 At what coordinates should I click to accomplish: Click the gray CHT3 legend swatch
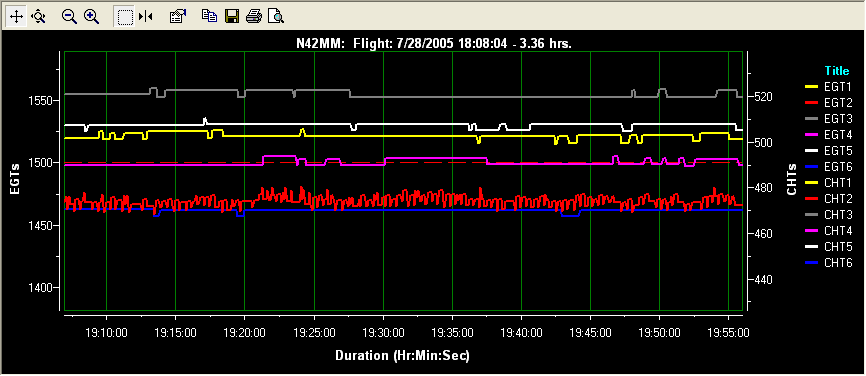(x=812, y=214)
